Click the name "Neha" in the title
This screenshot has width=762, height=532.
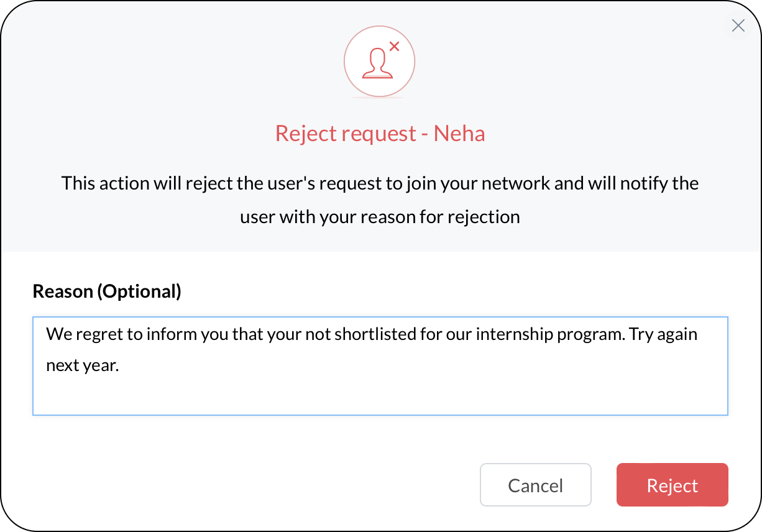[459, 134]
